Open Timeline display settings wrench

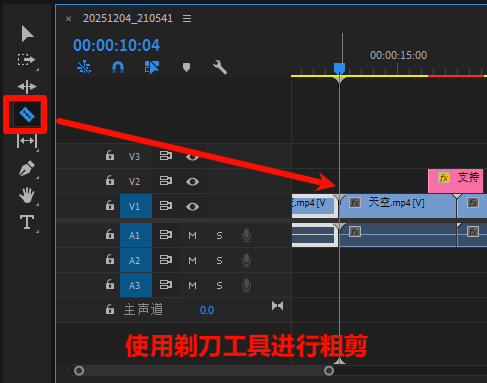point(220,67)
